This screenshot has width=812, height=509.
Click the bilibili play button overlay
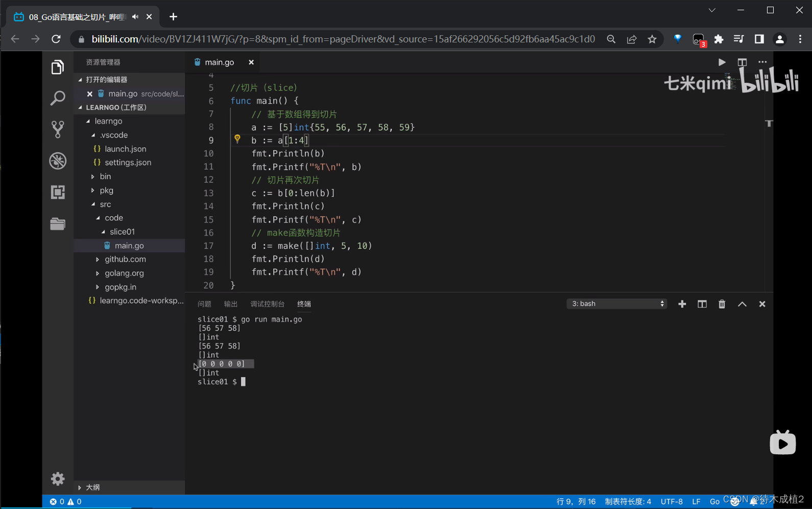coord(783,443)
